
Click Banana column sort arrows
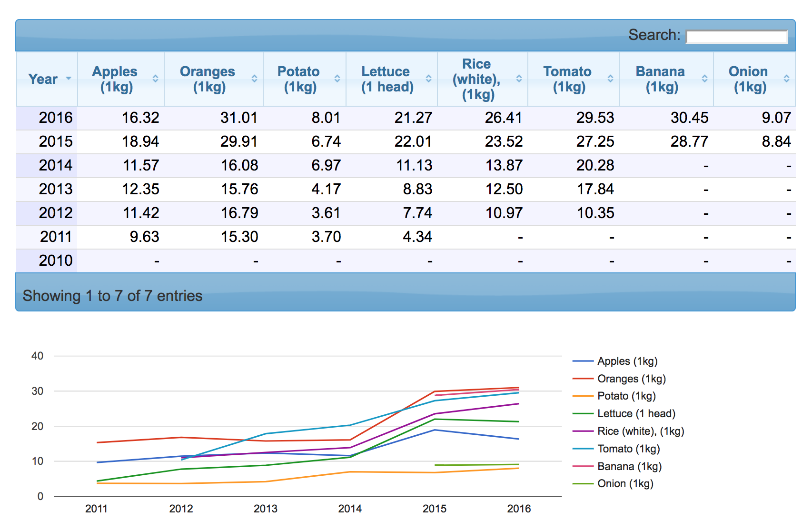[704, 79]
